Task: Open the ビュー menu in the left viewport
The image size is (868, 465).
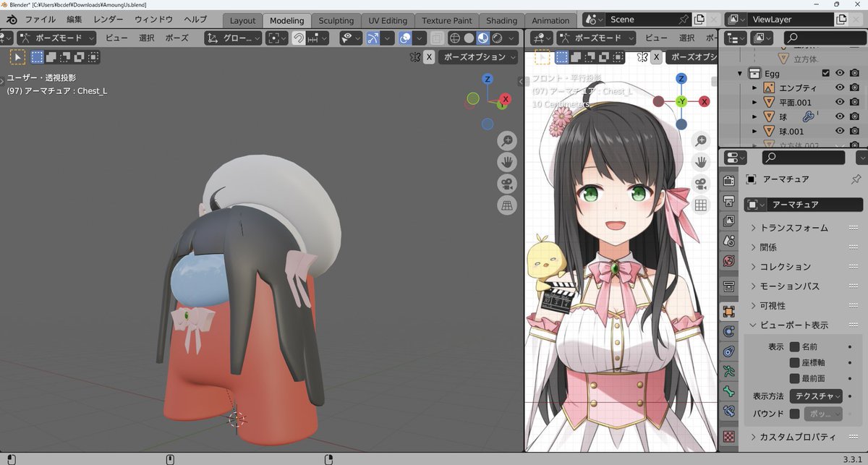Action: 116,38
